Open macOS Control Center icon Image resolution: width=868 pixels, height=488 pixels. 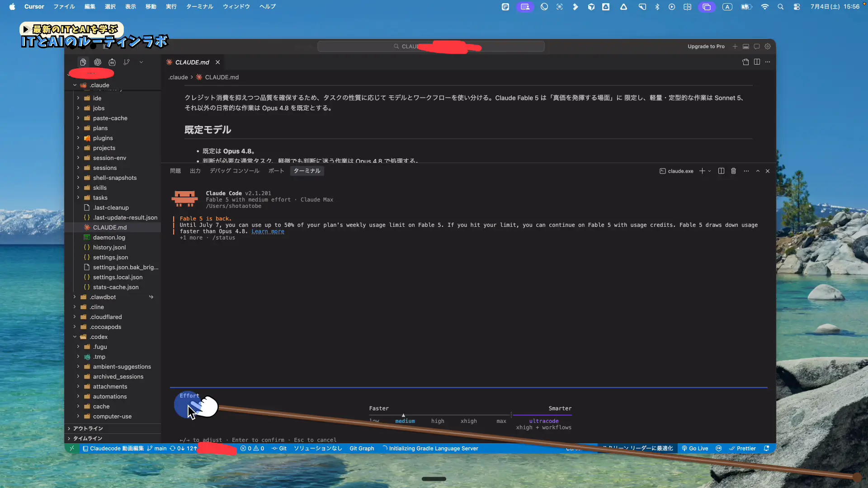click(x=797, y=7)
